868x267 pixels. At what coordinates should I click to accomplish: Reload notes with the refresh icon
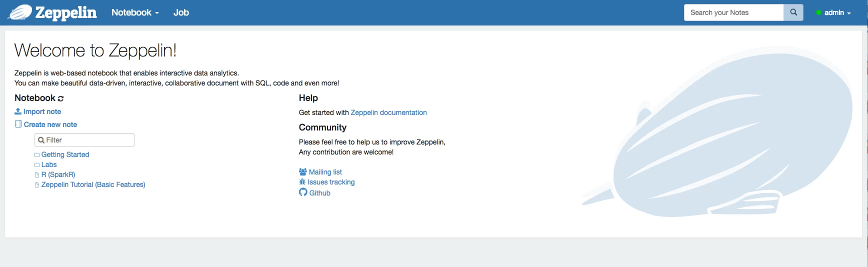coord(60,98)
